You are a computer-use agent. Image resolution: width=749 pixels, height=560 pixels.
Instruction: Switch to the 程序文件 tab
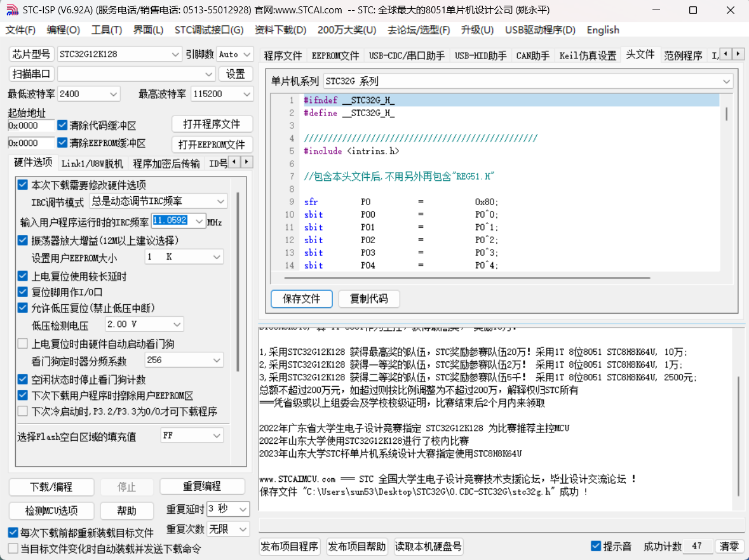[x=283, y=55]
